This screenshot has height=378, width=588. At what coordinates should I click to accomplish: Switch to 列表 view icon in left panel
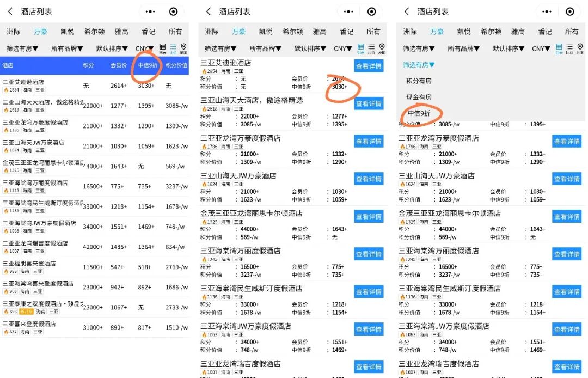coord(162,48)
